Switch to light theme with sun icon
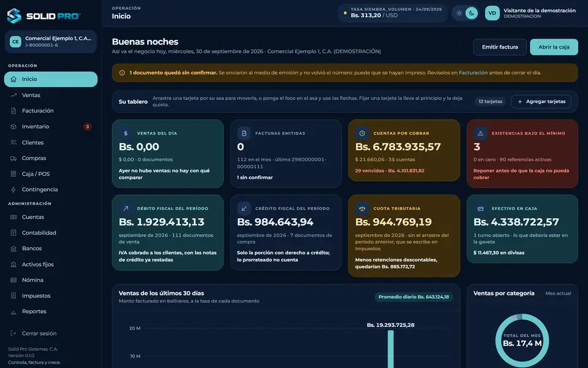Screen dimensions: 588x368 [459, 13]
